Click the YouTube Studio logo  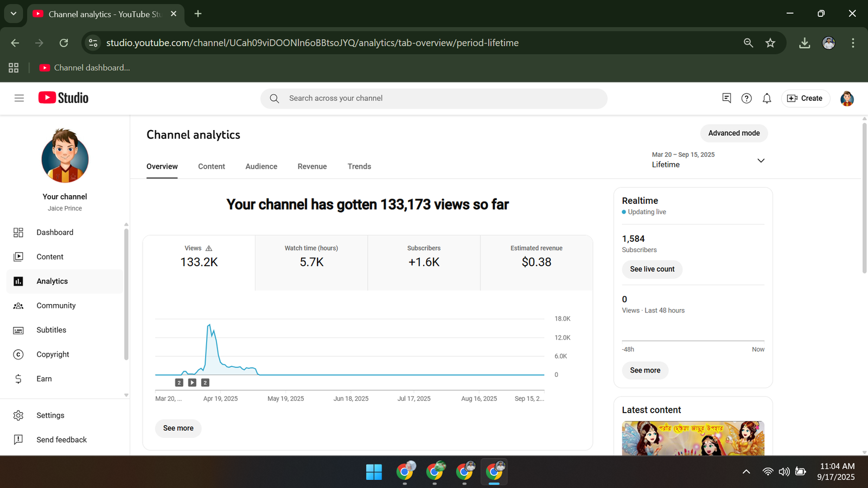tap(63, 98)
